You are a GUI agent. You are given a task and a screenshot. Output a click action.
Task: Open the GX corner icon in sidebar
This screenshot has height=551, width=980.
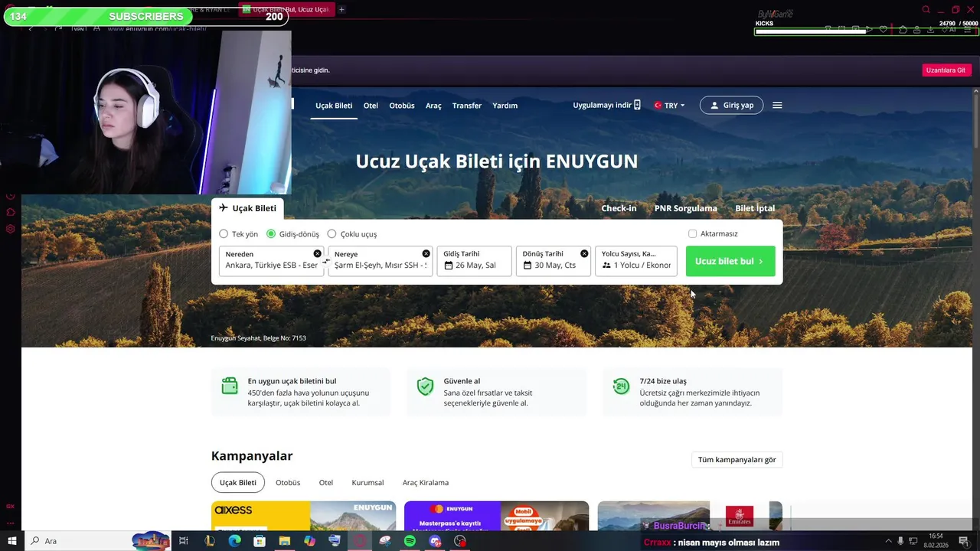pos(10,506)
